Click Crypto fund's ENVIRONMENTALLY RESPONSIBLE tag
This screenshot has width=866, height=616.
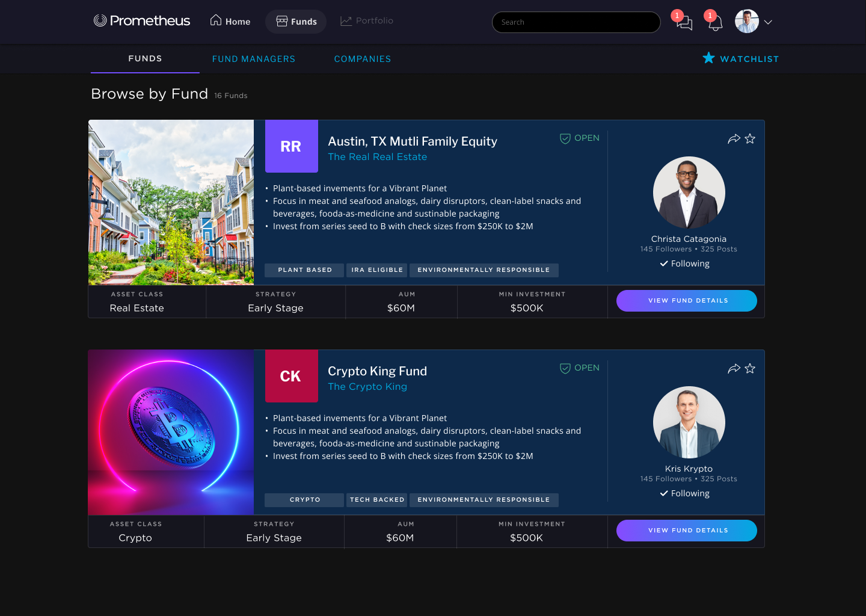coord(484,500)
